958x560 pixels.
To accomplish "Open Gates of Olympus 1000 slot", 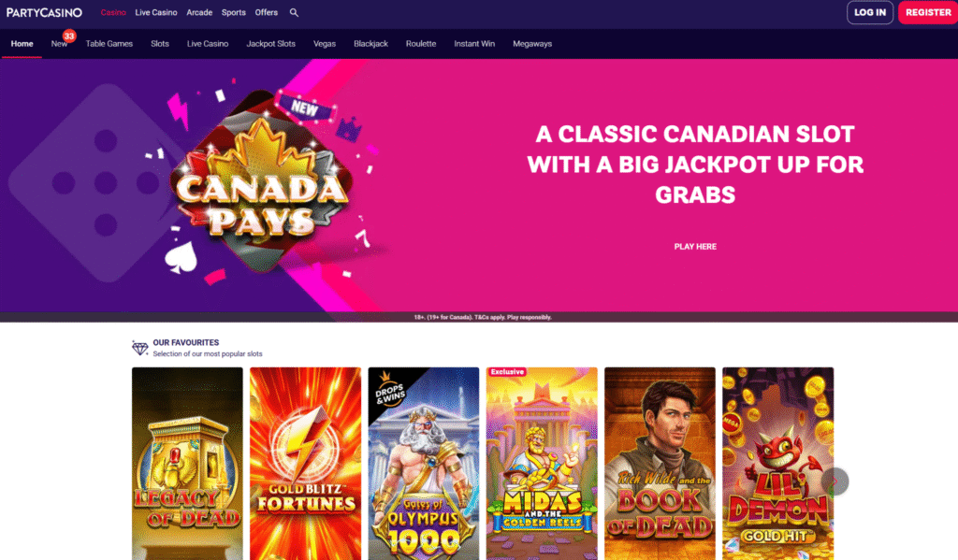I will pos(424,464).
